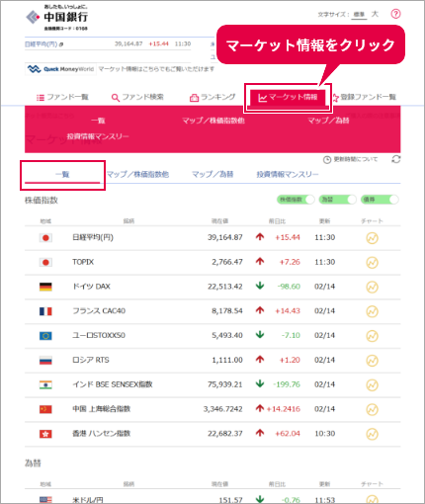
Task: Toggle the 為替 switch
Action: 337,200
